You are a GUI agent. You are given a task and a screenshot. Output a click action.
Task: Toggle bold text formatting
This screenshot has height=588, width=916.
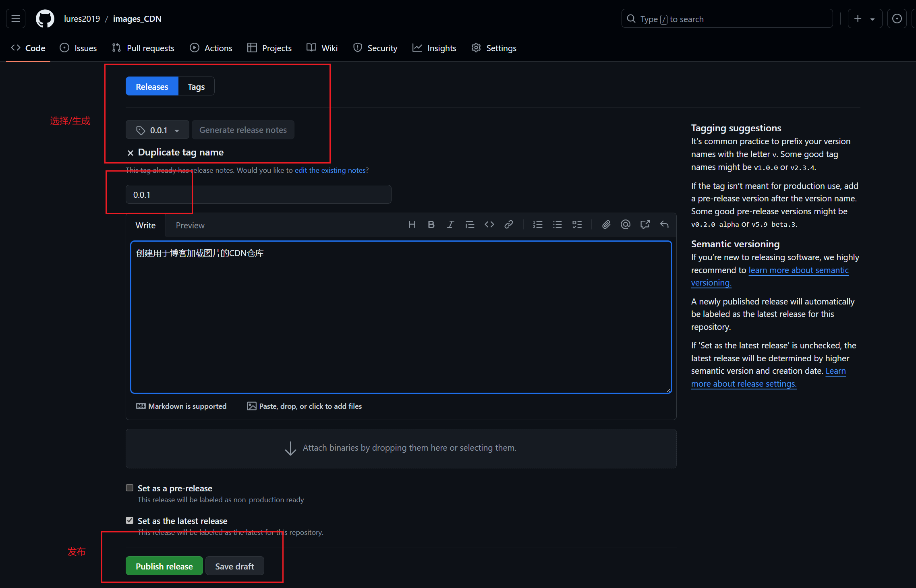[431, 224]
